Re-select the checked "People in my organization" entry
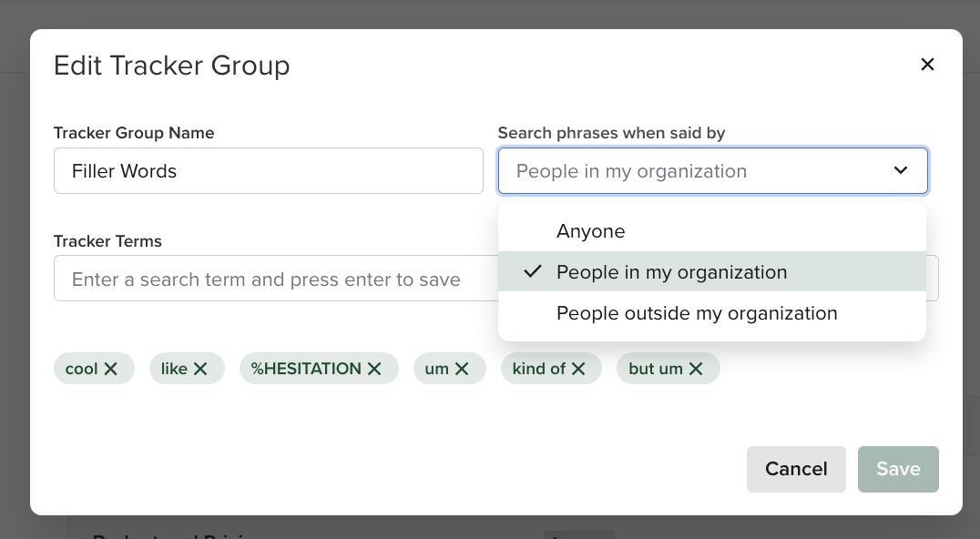 (670, 271)
